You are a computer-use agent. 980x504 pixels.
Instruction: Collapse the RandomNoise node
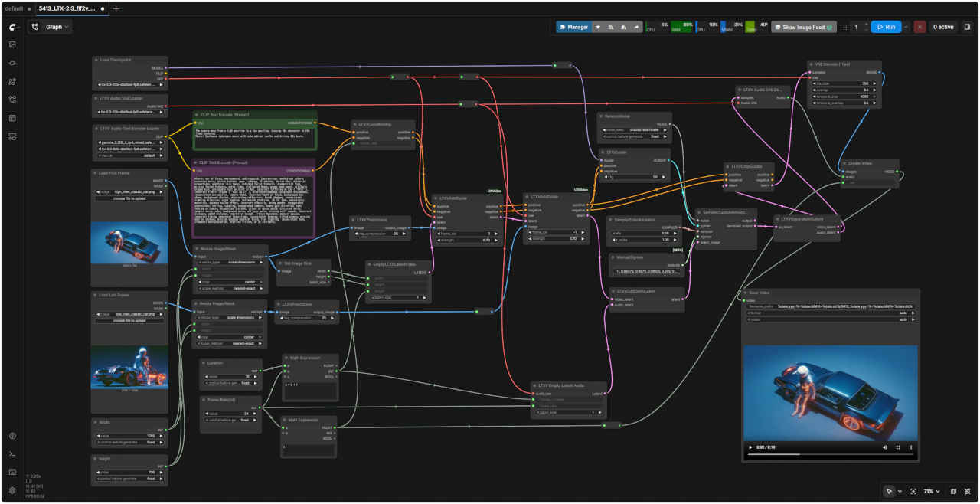click(x=603, y=116)
